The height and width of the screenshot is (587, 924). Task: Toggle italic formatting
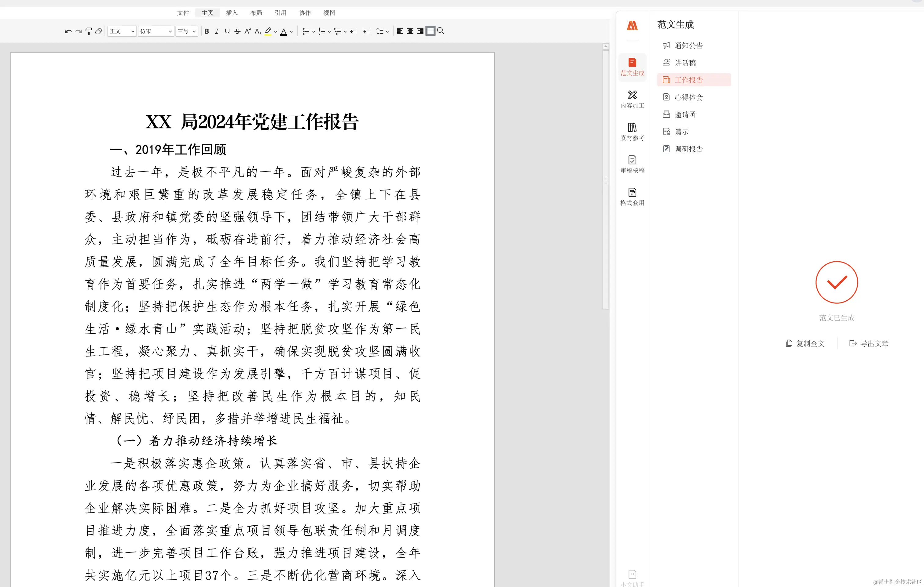[x=217, y=31]
